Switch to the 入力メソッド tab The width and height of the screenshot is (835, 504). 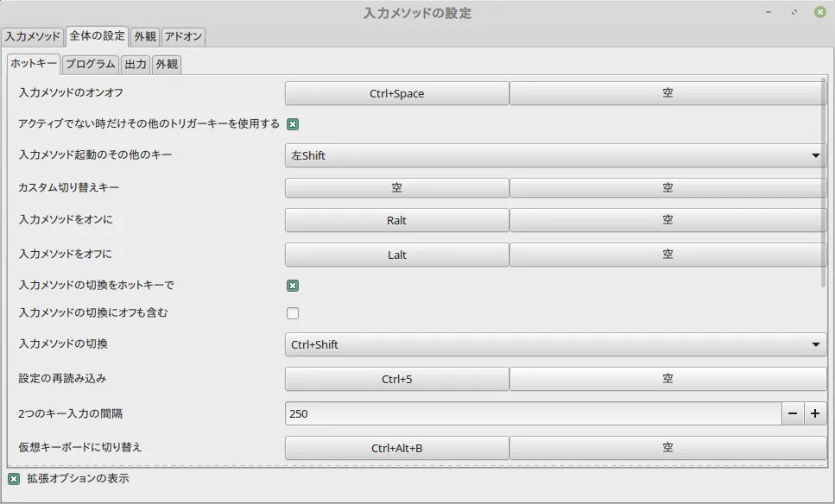[x=33, y=36]
